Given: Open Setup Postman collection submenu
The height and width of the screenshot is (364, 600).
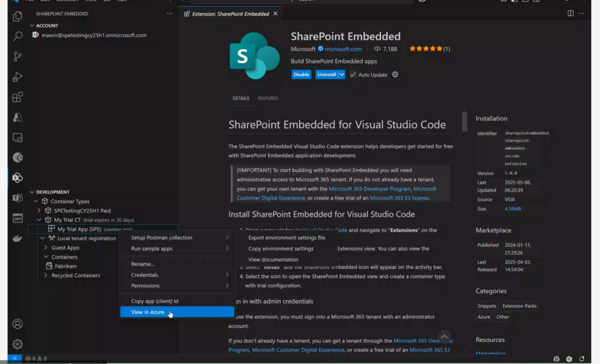Looking at the screenshot, I should click(x=177, y=238).
